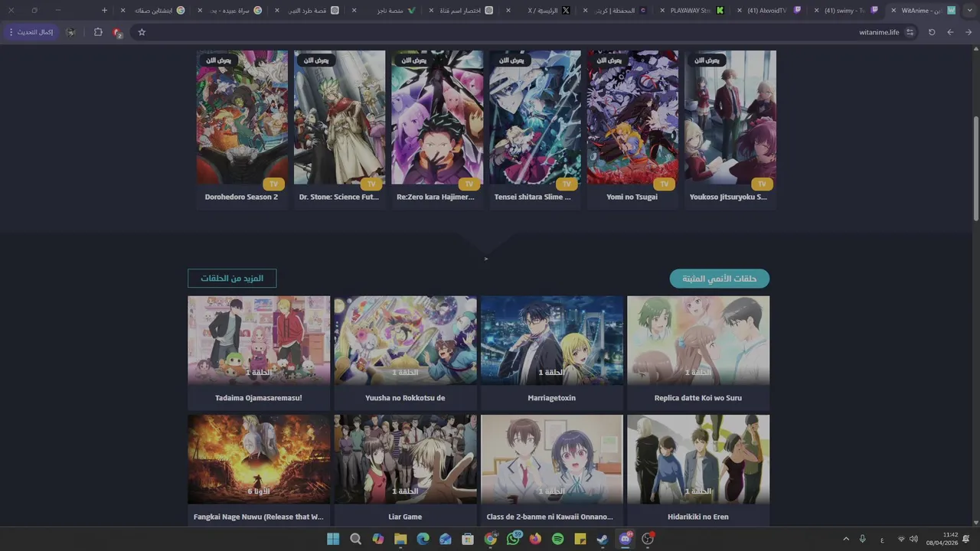Open Liar Game episode title link
980x551 pixels.
(x=405, y=517)
